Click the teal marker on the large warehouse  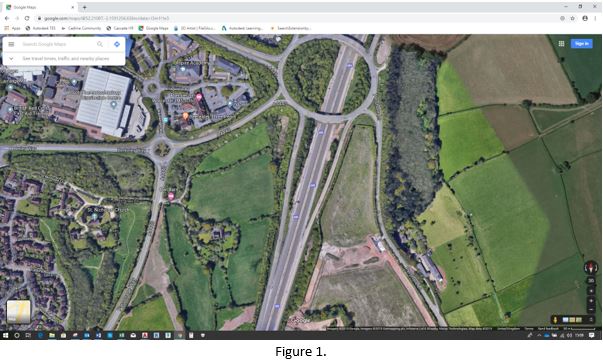pos(113,105)
